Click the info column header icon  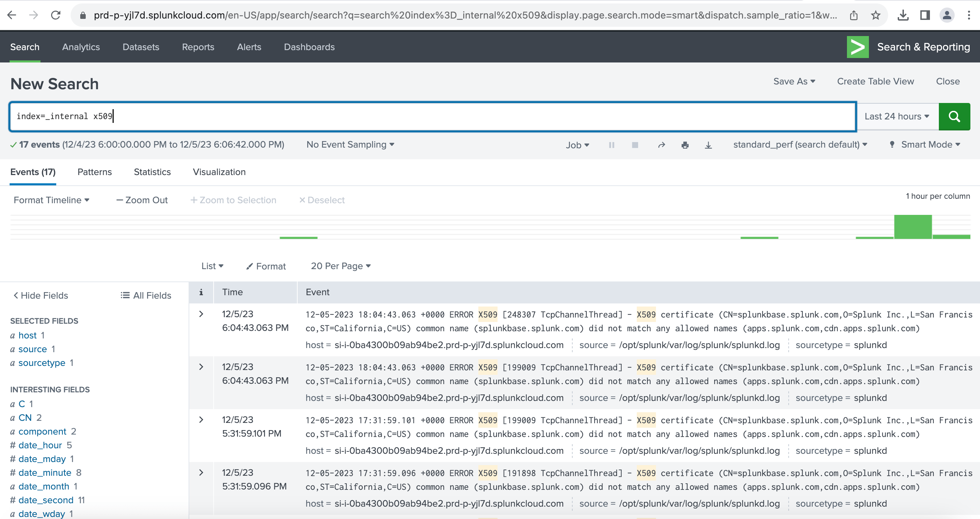[x=201, y=292]
